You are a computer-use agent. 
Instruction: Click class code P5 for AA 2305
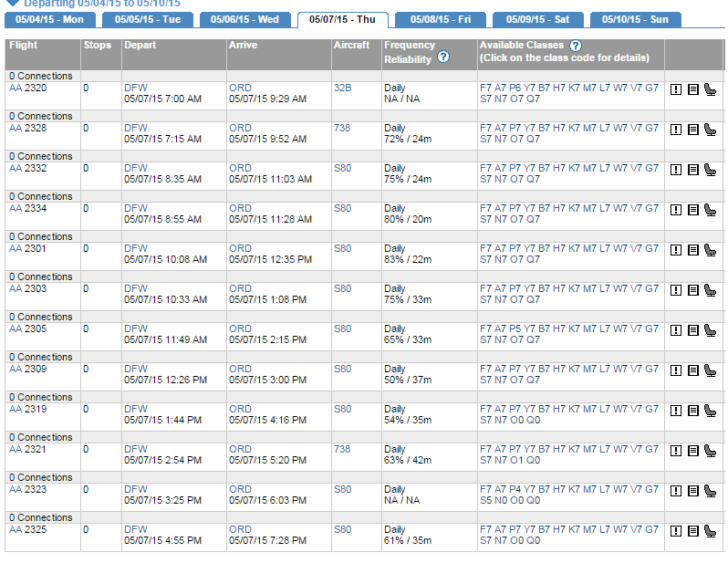point(515,329)
